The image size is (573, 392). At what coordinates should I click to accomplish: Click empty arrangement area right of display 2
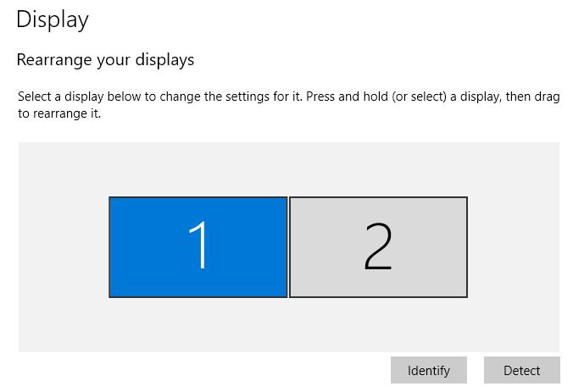click(514, 247)
